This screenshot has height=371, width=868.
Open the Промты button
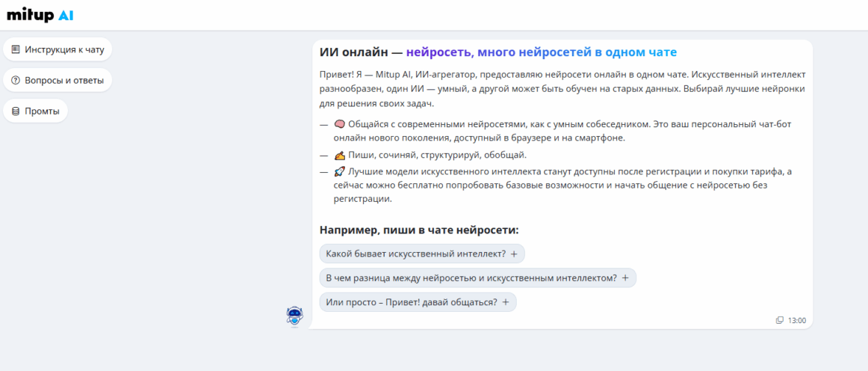[x=35, y=111]
